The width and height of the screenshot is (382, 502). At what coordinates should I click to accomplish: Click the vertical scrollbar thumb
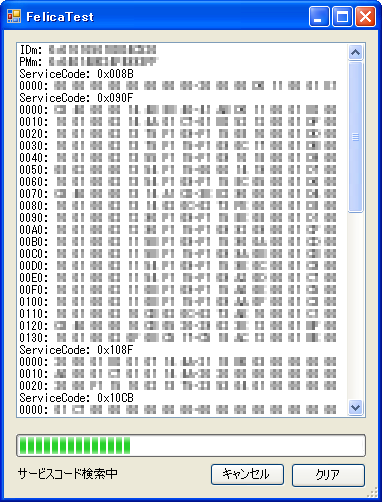click(x=355, y=137)
